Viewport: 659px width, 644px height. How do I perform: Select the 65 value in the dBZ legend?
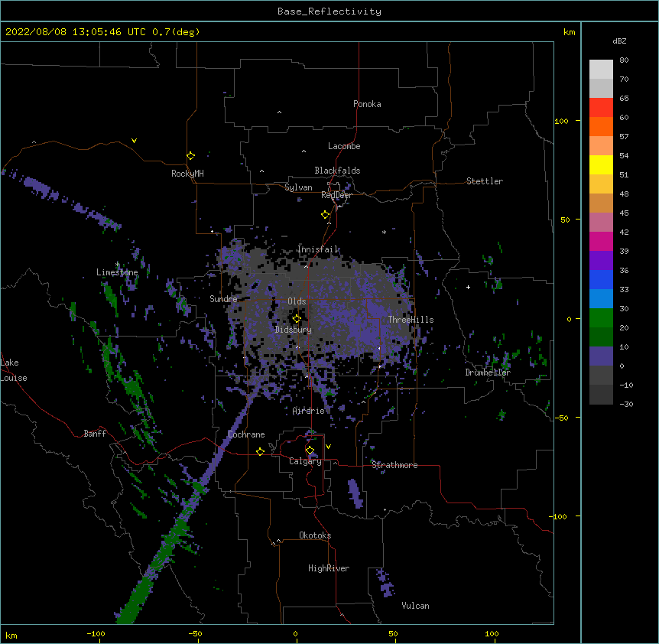[x=624, y=98]
